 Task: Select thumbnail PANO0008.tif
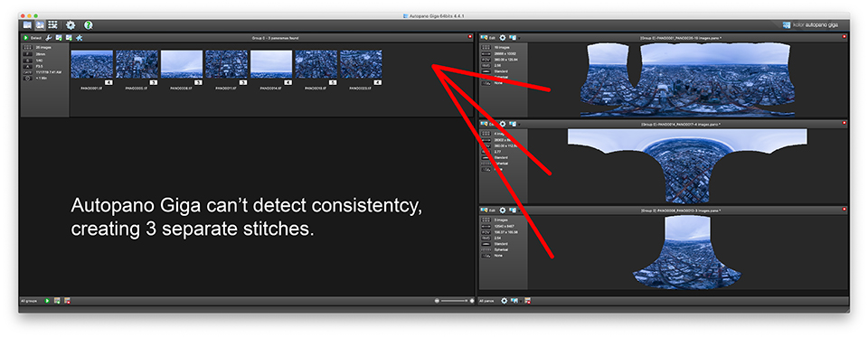pyautogui.click(x=182, y=64)
